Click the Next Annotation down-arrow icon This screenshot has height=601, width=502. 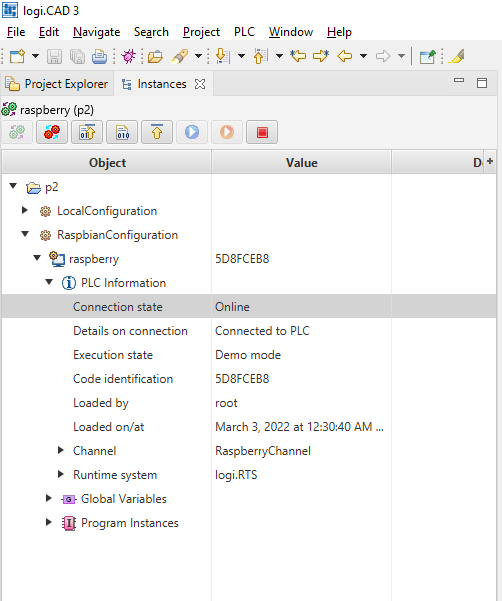point(223,56)
